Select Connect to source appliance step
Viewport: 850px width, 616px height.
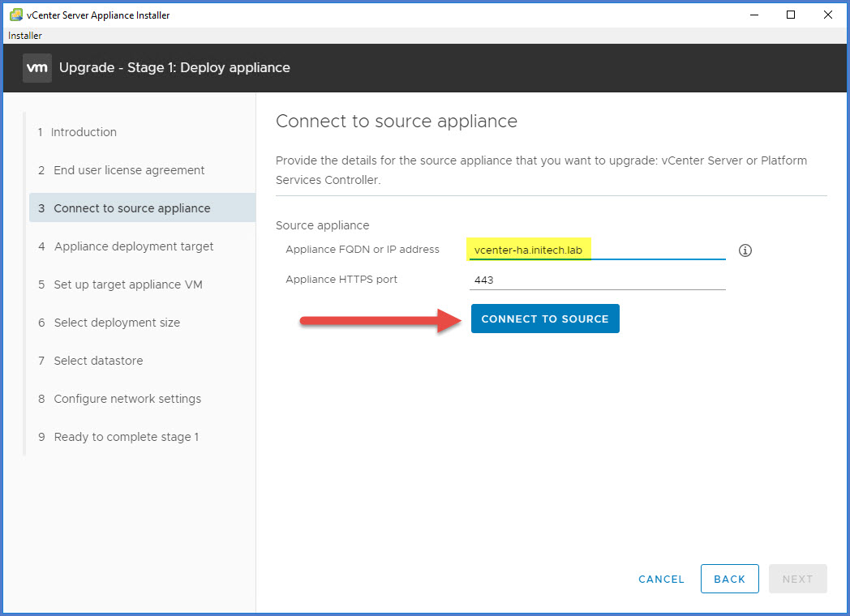pos(132,208)
